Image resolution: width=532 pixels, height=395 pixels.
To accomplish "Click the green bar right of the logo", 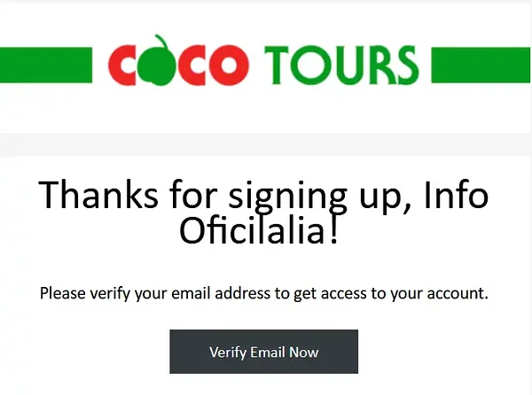I will [481, 65].
